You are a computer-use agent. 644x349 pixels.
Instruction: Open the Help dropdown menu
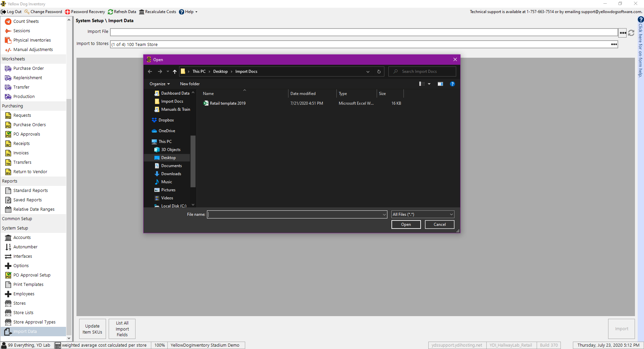pos(188,12)
